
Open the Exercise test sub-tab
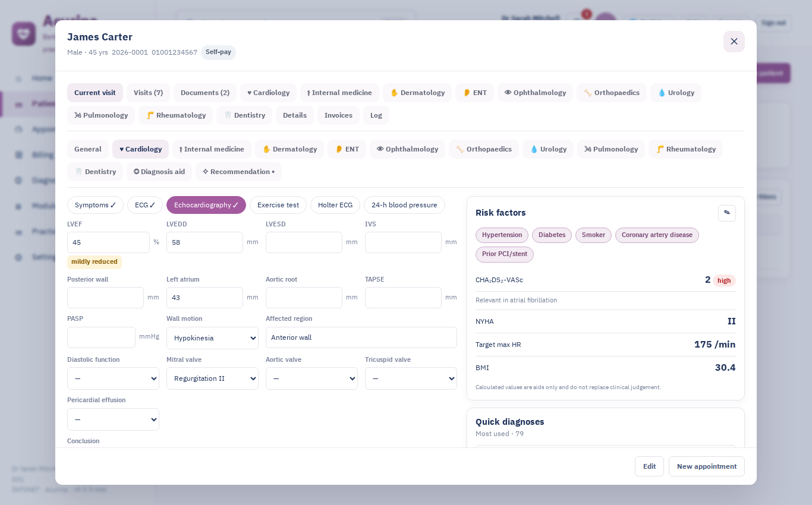tap(278, 205)
